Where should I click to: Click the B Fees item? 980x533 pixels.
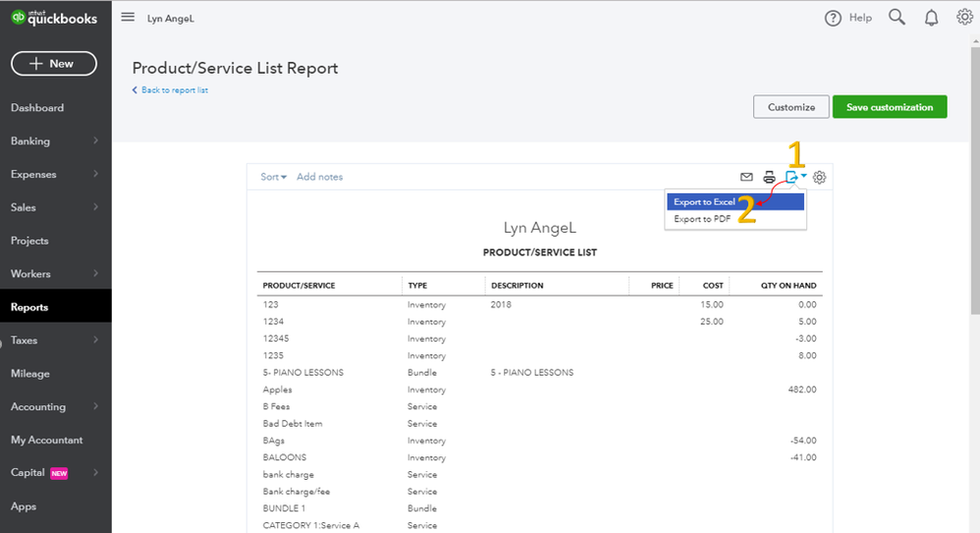coord(276,406)
